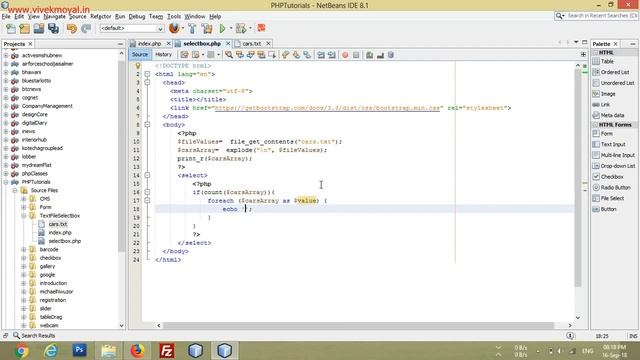Click the red Profile/Stop toolbar icon
Image resolution: width=640 pixels, height=360 pixels.
261,28
